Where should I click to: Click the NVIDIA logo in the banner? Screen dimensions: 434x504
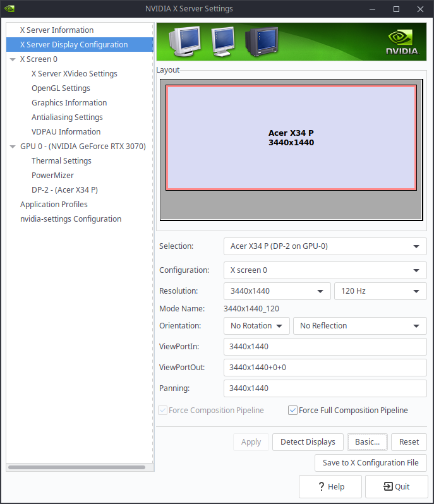point(401,42)
